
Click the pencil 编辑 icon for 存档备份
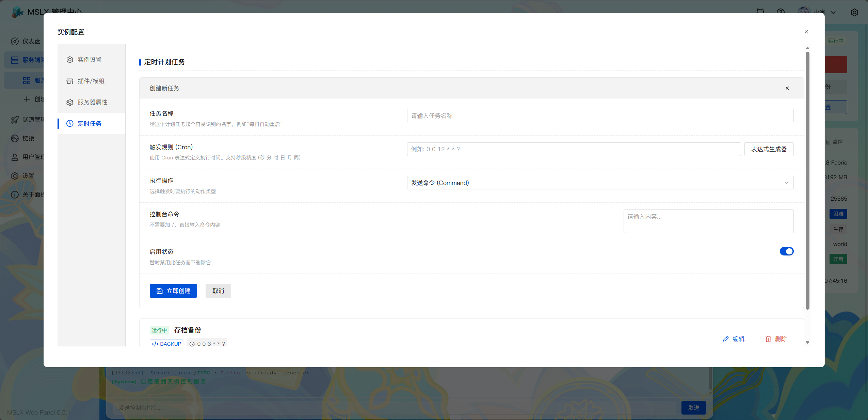[726, 339]
